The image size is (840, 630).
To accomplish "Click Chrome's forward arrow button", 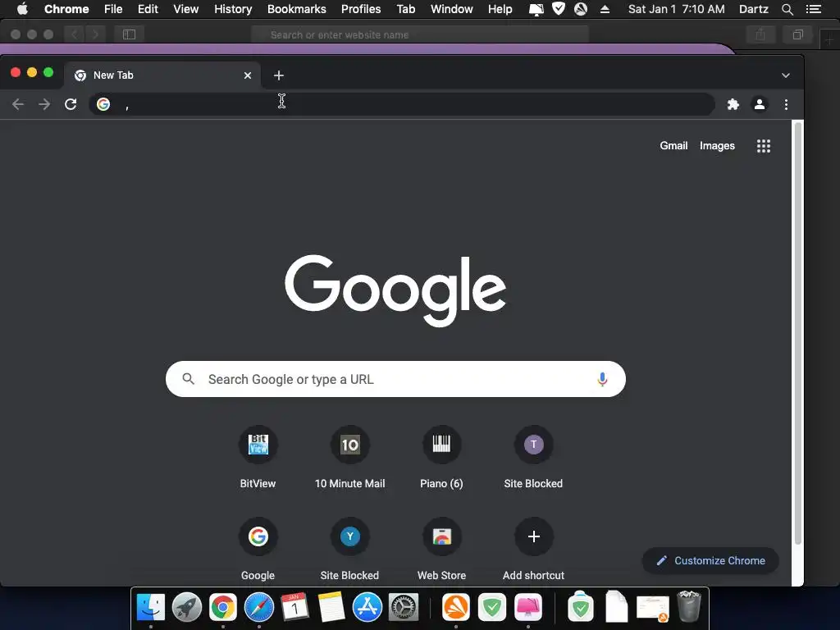I will point(44,104).
